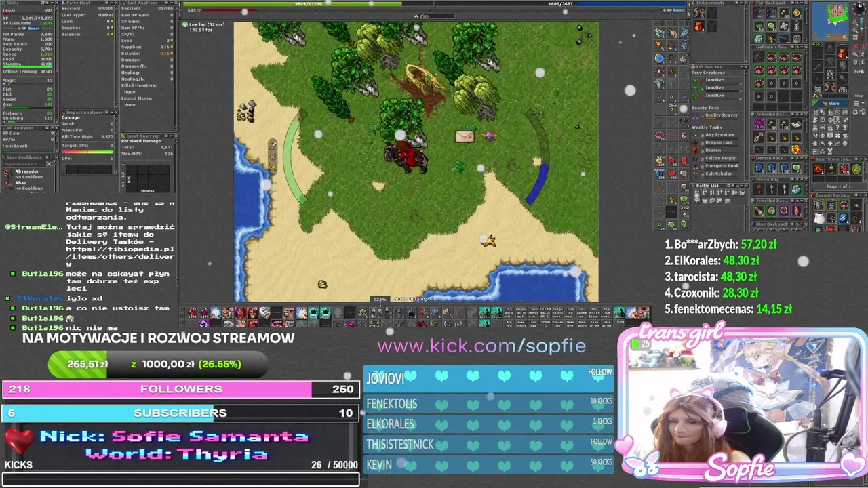Click the 'Nick: Sofie Samanta' banner
868x488 pixels.
click(x=174, y=436)
